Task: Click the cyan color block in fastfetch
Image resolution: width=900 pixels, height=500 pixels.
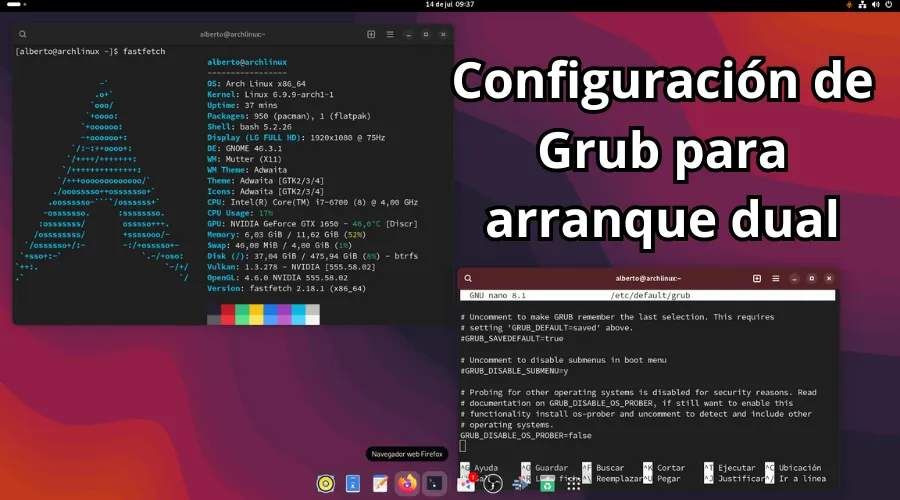Action: pyautogui.click(x=298, y=315)
